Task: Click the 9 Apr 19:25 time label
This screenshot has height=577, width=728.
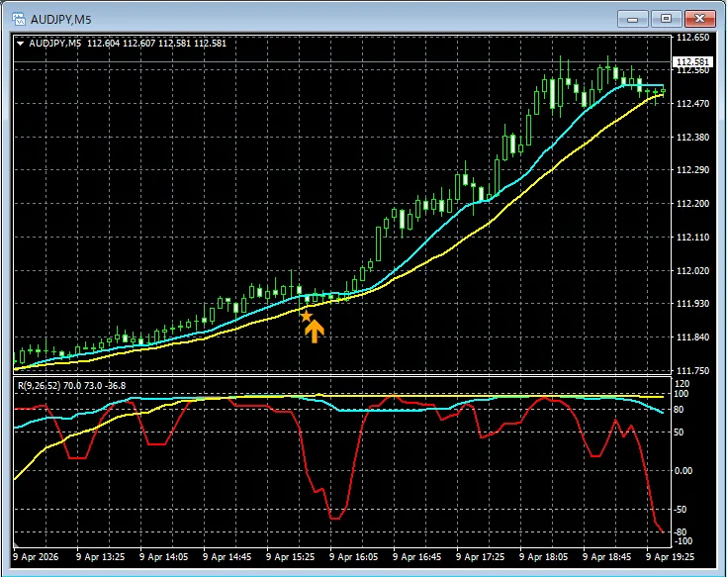Action: coord(670,556)
